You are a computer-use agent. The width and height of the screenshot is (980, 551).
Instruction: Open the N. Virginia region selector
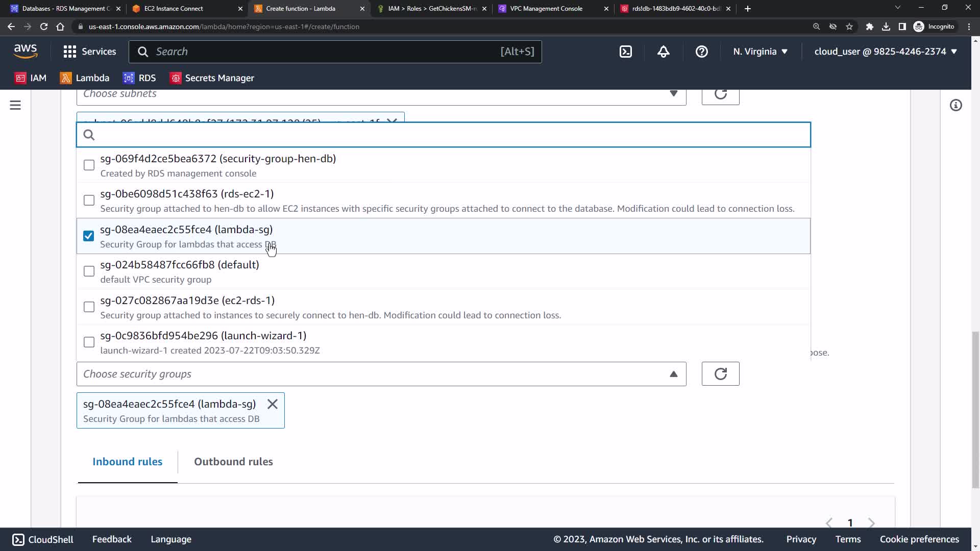tap(760, 52)
